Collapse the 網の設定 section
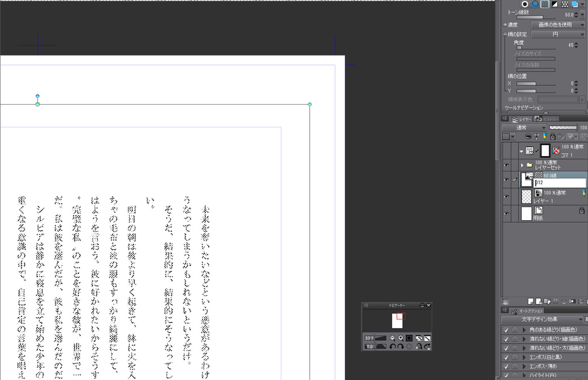Image resolution: width=588 pixels, height=380 pixels. pyautogui.click(x=505, y=34)
